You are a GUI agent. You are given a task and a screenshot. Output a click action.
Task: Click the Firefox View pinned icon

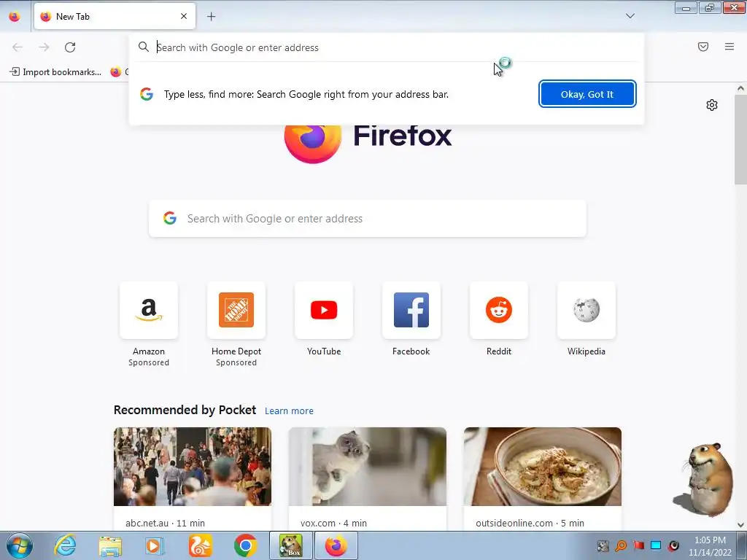pos(15,16)
